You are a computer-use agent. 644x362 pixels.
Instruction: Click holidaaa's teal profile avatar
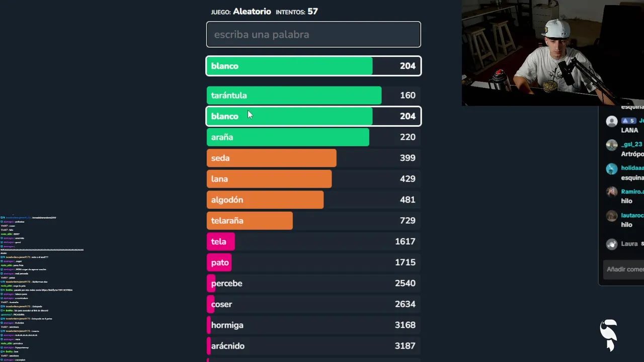612,169
